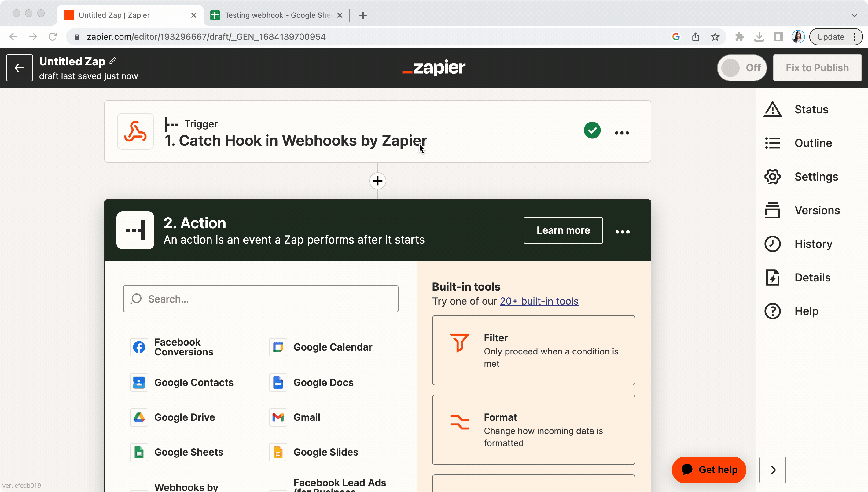Toggle the Zap On/Off switch
The width and height of the screenshot is (868, 492).
741,68
